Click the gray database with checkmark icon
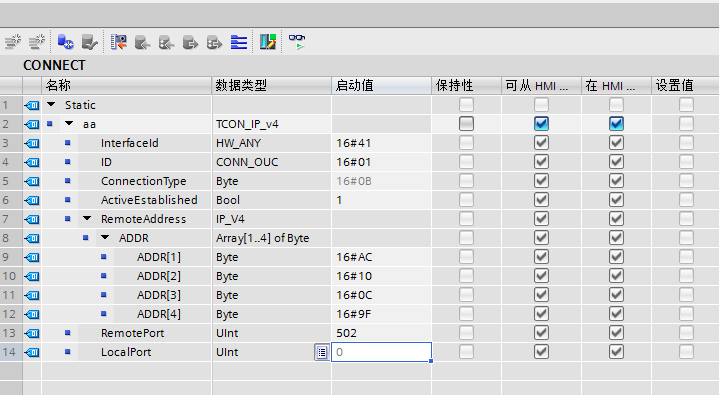 point(89,42)
